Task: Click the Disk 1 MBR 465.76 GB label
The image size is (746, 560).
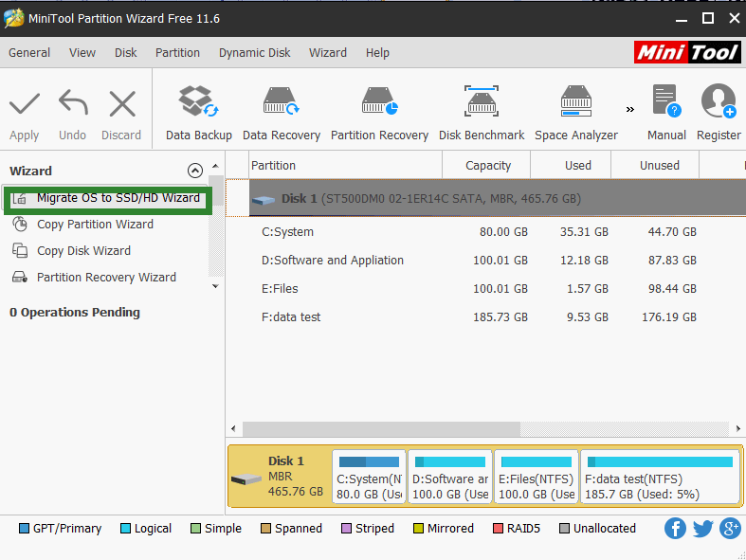Action: click(x=296, y=477)
